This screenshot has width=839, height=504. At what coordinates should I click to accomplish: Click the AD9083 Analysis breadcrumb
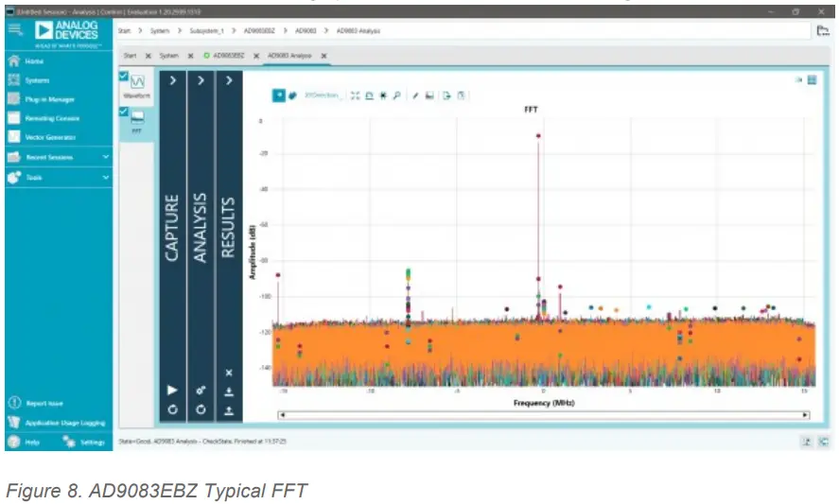point(358,31)
